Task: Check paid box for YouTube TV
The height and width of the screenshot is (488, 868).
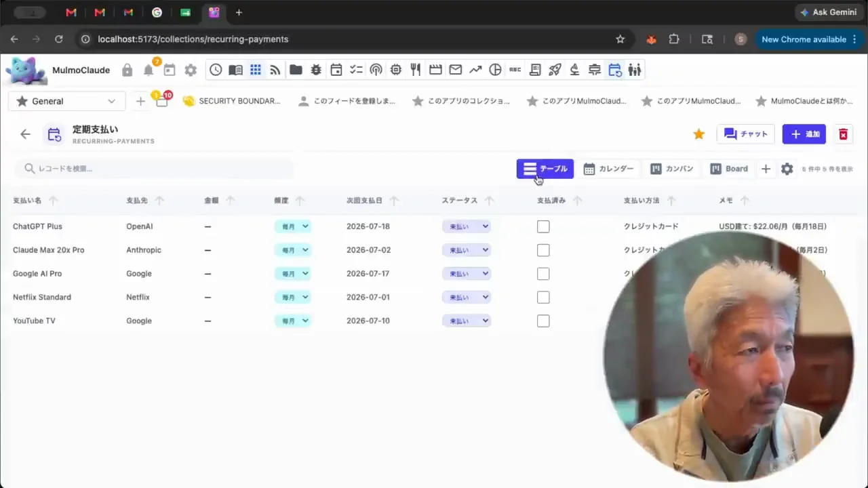Action: coord(543,321)
